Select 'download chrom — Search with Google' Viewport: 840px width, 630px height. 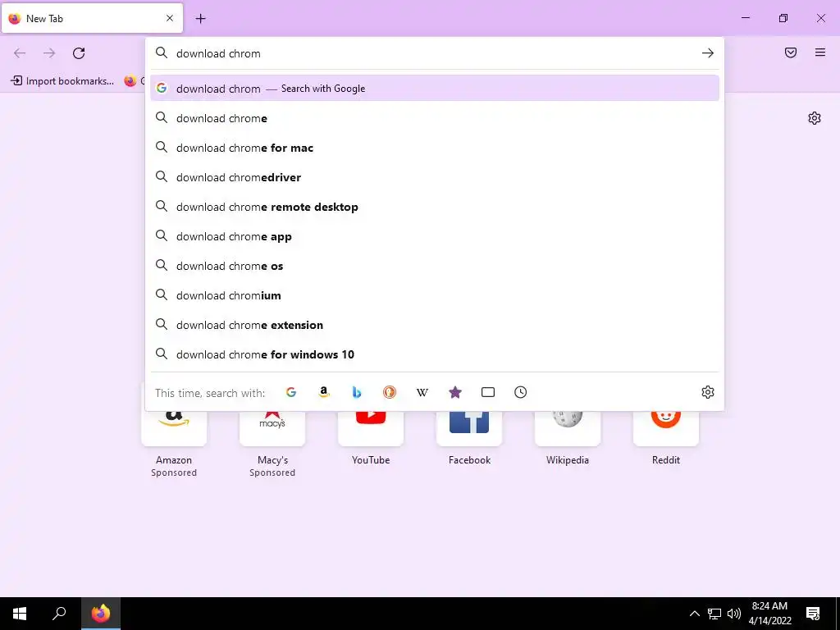[x=435, y=89]
